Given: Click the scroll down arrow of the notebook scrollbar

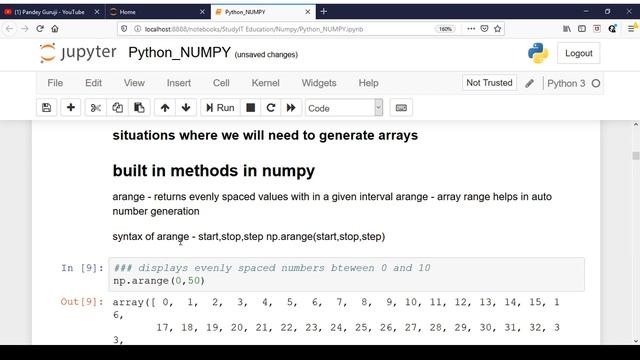Looking at the screenshot, I should click(x=636, y=341).
